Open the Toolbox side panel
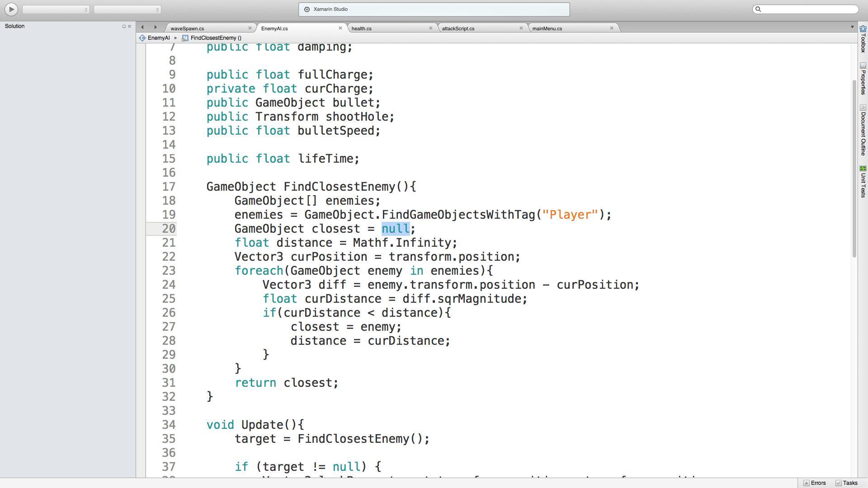 [863, 39]
